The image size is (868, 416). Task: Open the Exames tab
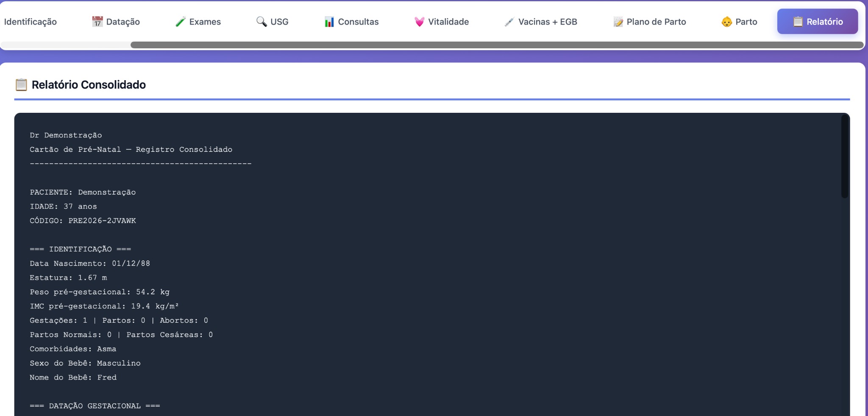pos(198,22)
